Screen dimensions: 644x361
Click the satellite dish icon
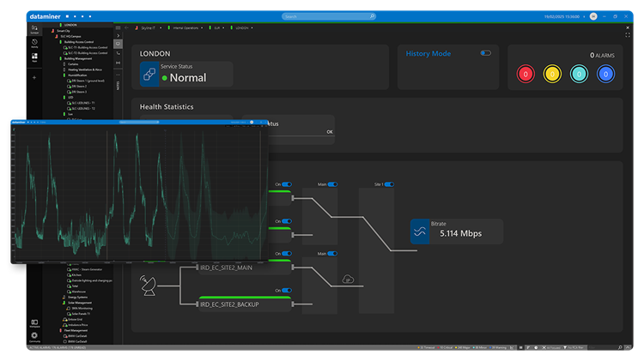[x=147, y=285]
